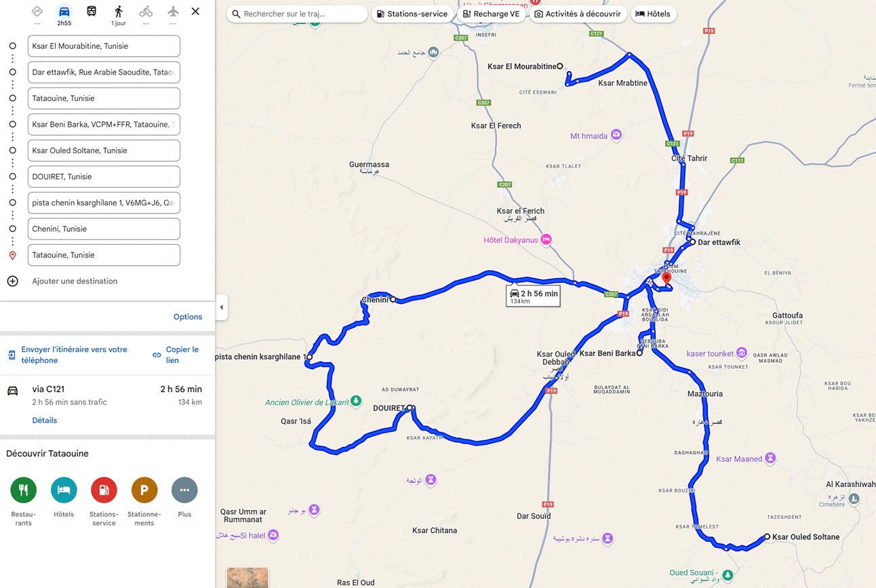
Task: Click the Rechercher sur le trajet search box
Action: [x=297, y=14]
